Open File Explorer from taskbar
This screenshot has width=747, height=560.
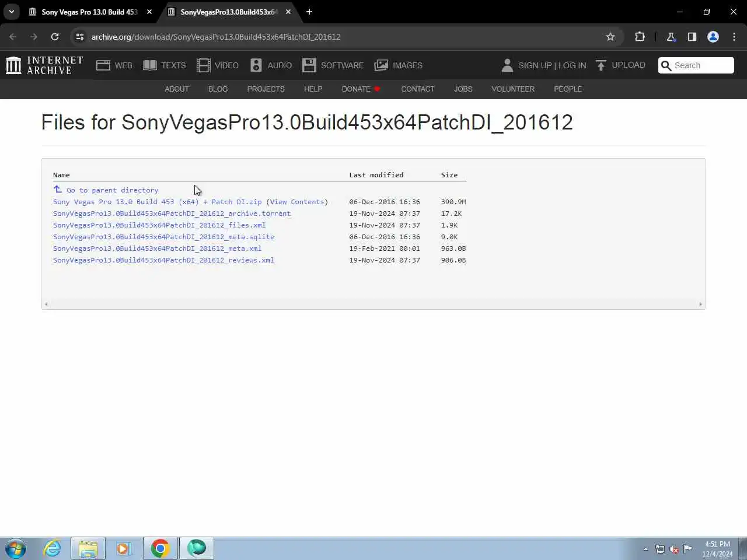pyautogui.click(x=88, y=548)
